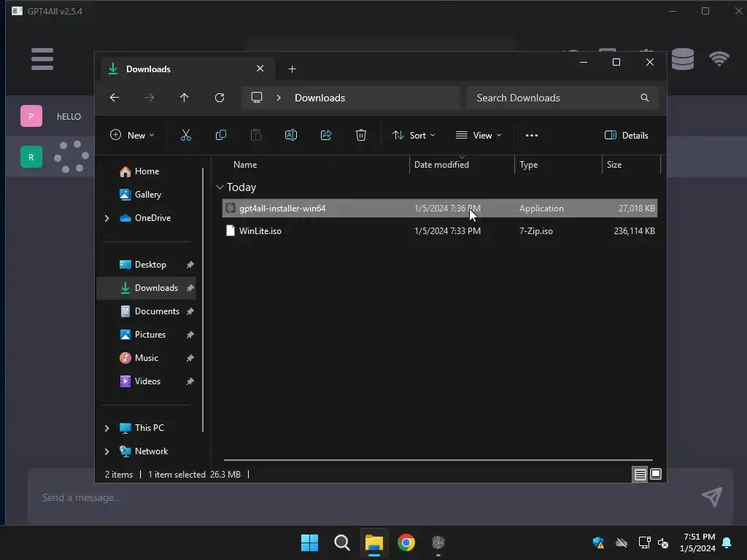Open Home in the sidebar
The image size is (747, 560).
(147, 171)
